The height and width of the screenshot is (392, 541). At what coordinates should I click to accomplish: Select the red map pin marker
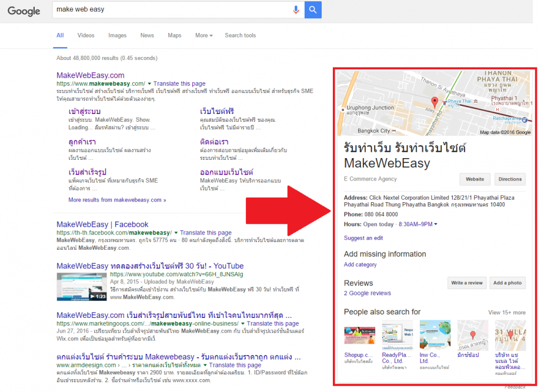(435, 101)
